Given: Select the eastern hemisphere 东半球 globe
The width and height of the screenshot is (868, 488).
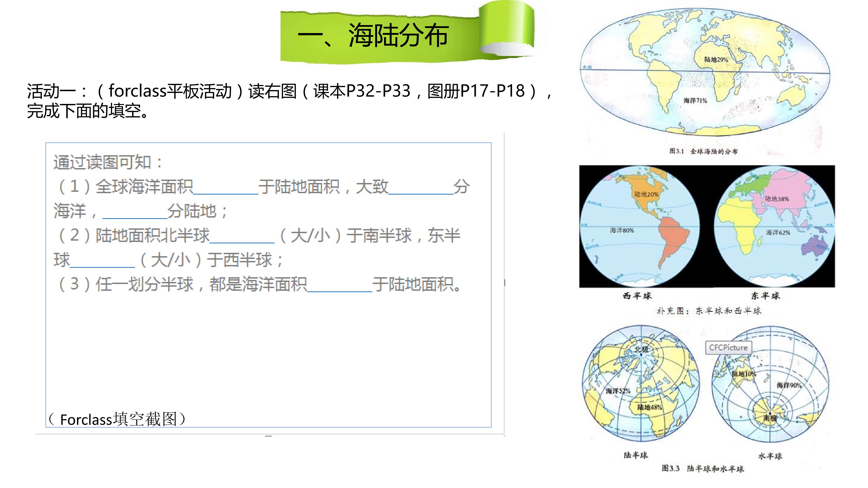Looking at the screenshot, I should coord(774,226).
